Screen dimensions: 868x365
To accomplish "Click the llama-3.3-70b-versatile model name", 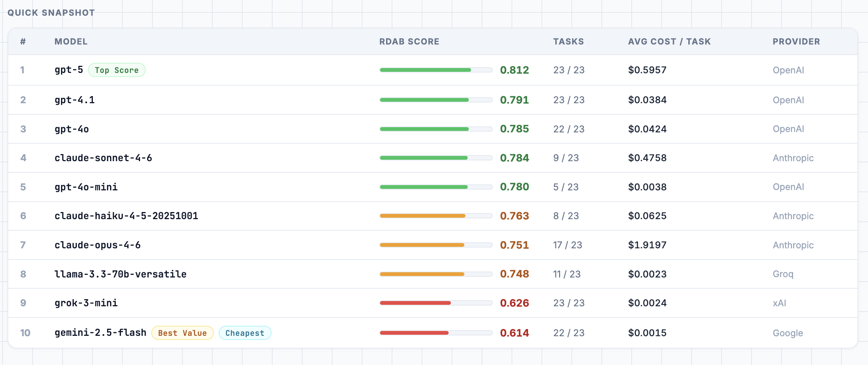I will [121, 274].
